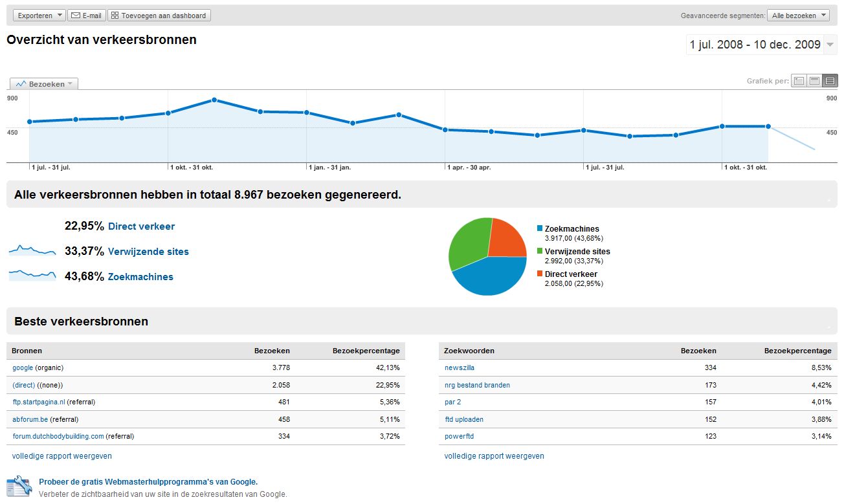Click the graph point at 1 jan. - 31 jan.

pyautogui.click(x=307, y=113)
